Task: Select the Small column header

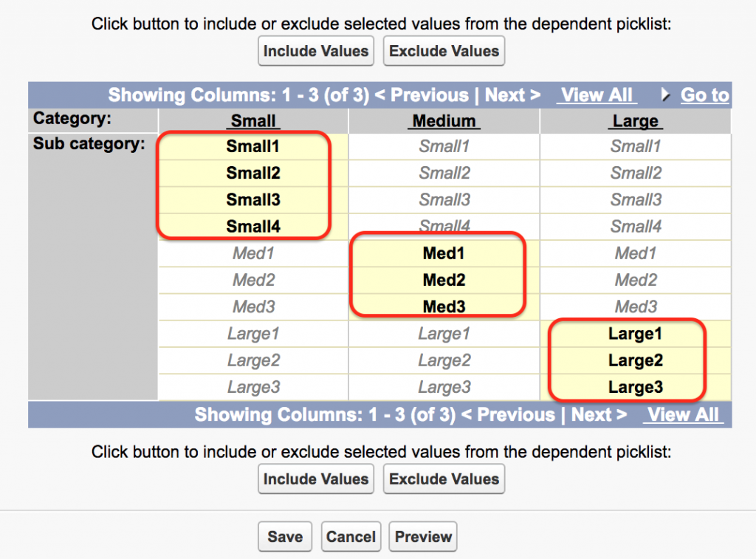Action: (x=253, y=120)
